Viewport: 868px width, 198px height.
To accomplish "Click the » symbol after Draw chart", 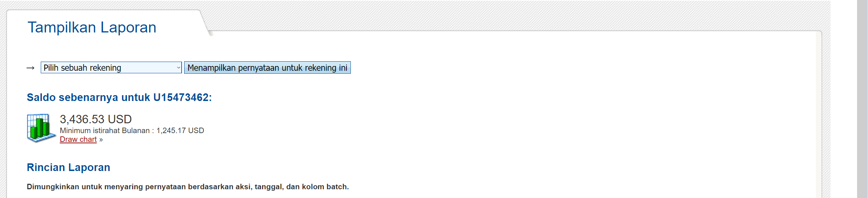I will coord(101,140).
